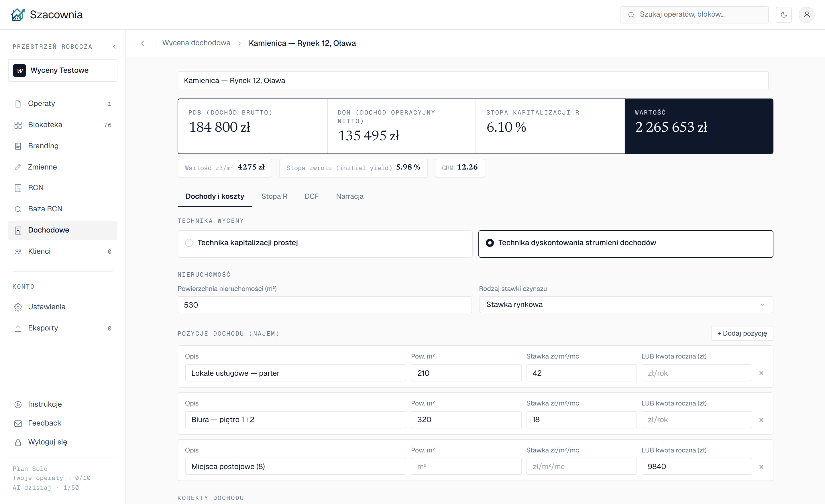The image size is (825, 504).
Task: Open Blokoteka grid icon in sidebar
Action: tap(18, 125)
